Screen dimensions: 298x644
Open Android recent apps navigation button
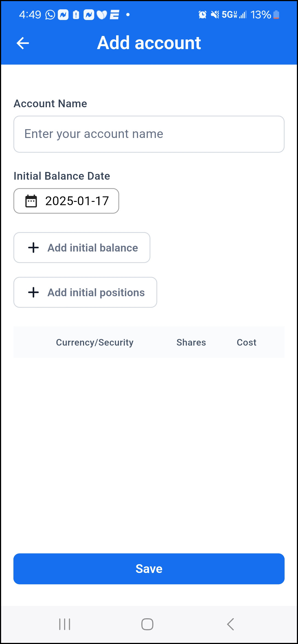[65, 624]
